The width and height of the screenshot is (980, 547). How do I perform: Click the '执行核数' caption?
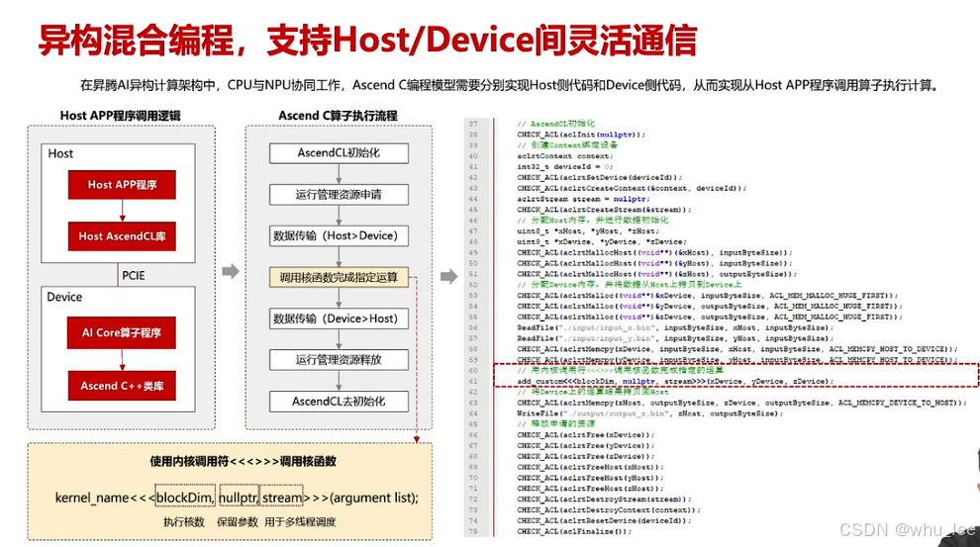(x=184, y=522)
